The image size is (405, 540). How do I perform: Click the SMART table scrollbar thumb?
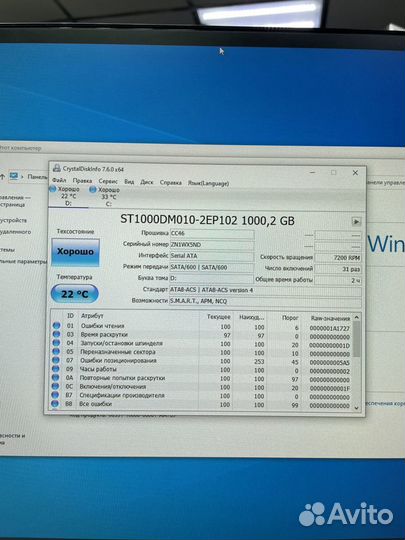pyautogui.click(x=357, y=339)
